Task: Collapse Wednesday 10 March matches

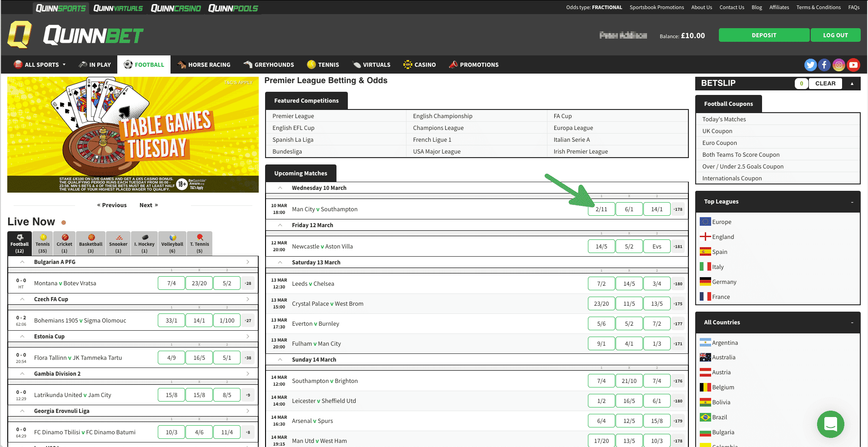Action: (x=280, y=188)
